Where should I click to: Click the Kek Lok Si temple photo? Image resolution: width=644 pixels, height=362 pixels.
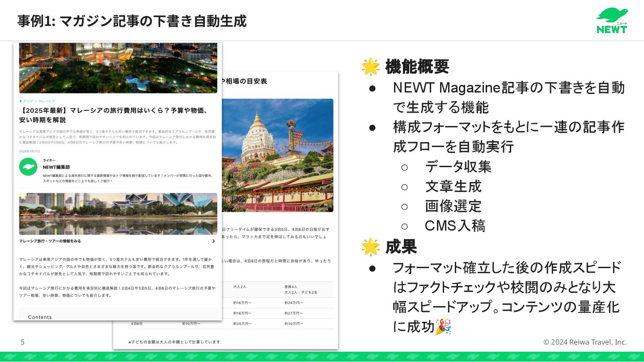click(x=278, y=155)
